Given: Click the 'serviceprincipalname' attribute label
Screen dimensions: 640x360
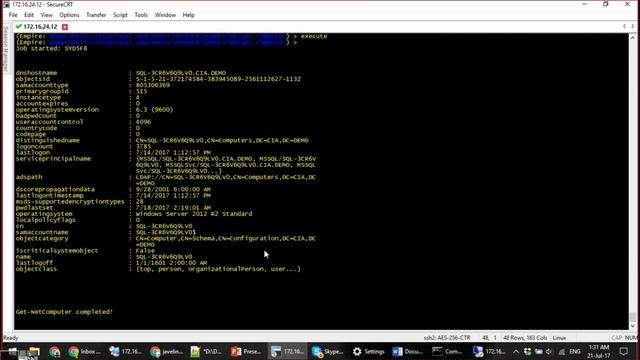Looking at the screenshot, I should [53, 159].
